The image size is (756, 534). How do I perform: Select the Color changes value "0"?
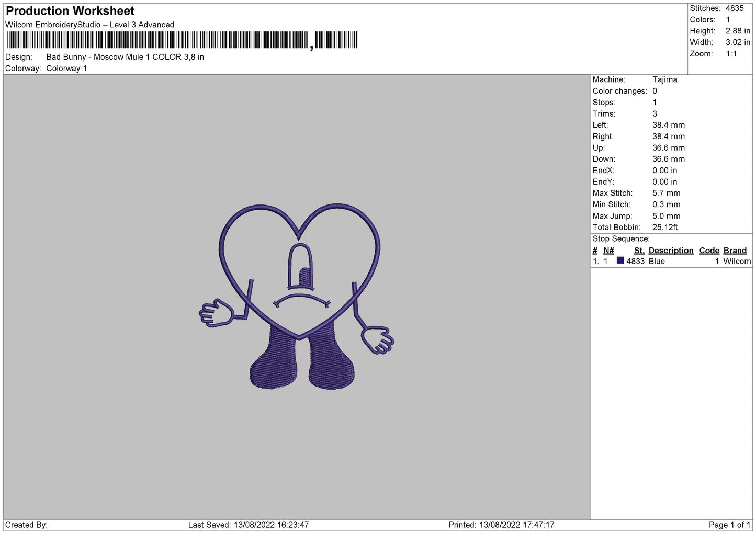[655, 91]
